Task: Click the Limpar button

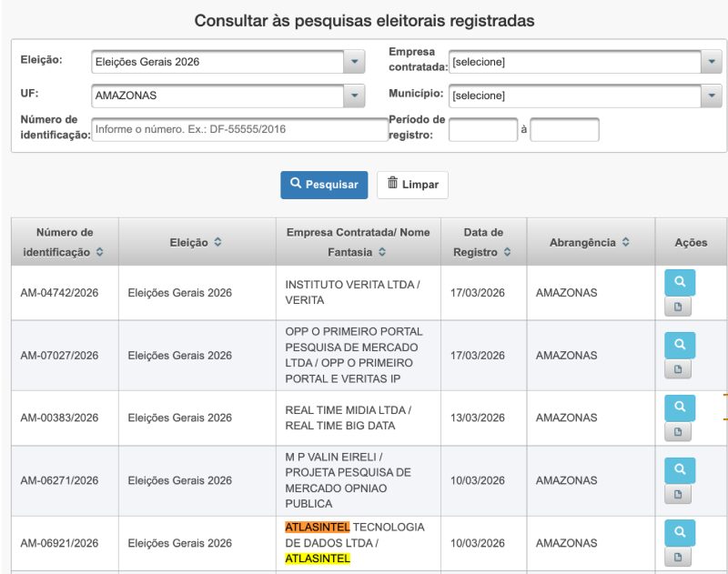Action: (412, 185)
